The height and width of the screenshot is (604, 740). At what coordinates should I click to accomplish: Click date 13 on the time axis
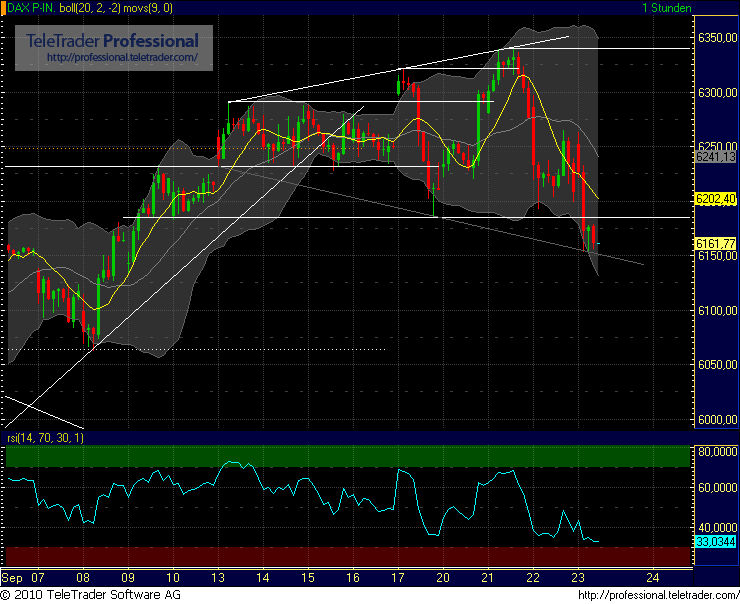click(218, 578)
